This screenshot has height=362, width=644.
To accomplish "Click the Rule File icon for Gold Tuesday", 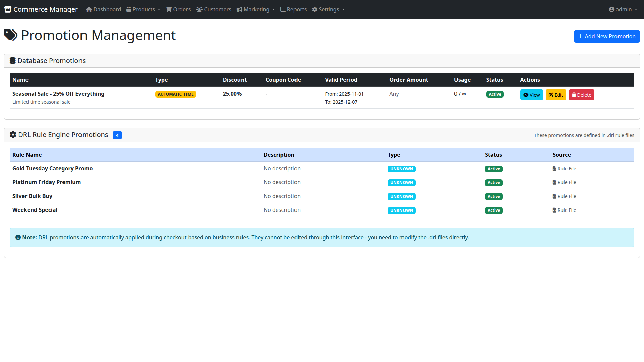I will point(554,169).
